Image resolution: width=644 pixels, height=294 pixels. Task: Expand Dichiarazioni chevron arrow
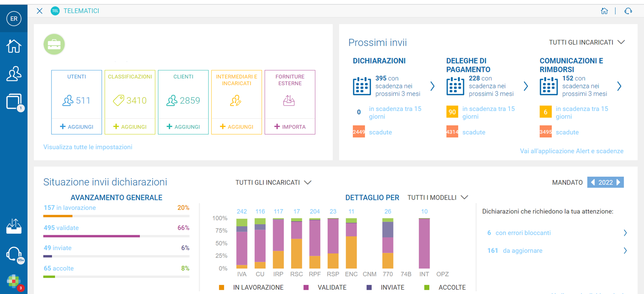(x=432, y=86)
